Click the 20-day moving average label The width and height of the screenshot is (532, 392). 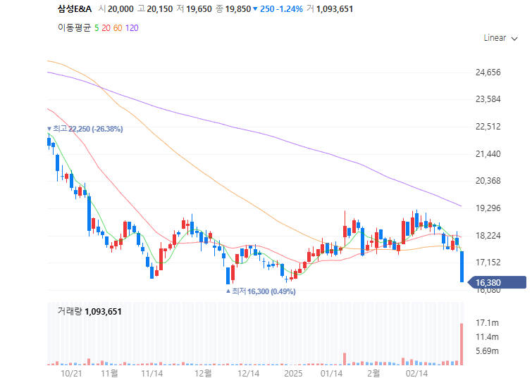pos(106,28)
